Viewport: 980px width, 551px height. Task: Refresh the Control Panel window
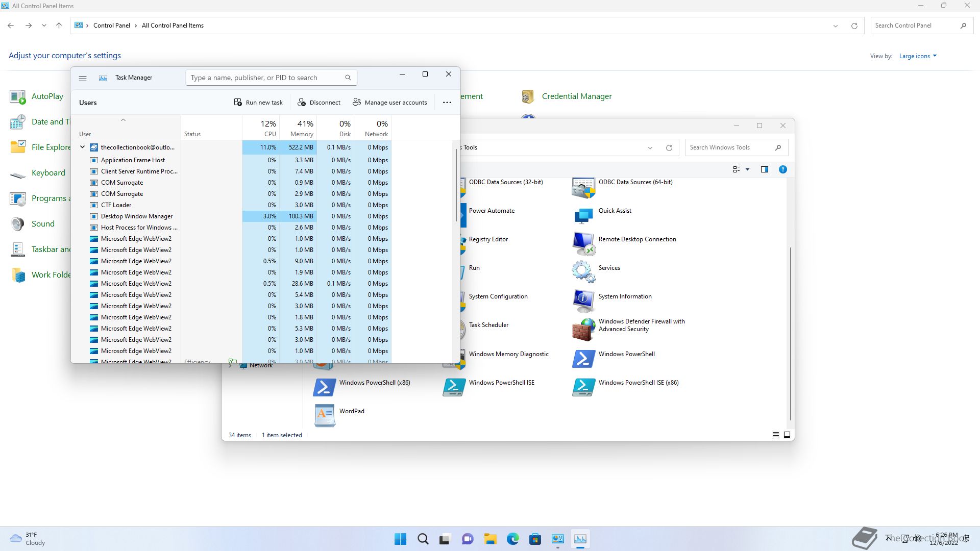854,26
